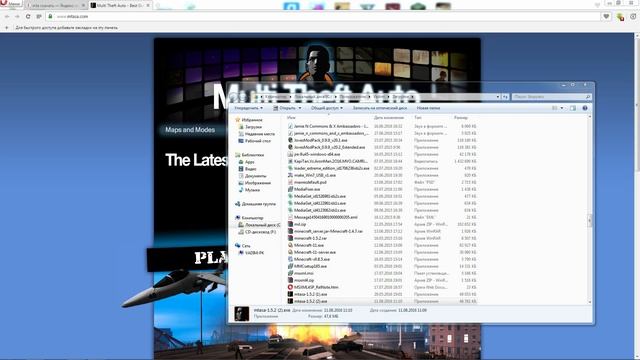
Task: Select the mtasa-1.5.2 (1).exe file name
Action: [311, 294]
